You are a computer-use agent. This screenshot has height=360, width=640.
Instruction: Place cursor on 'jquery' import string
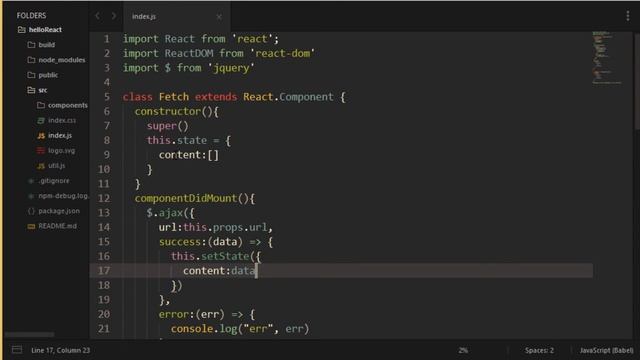coord(231,68)
